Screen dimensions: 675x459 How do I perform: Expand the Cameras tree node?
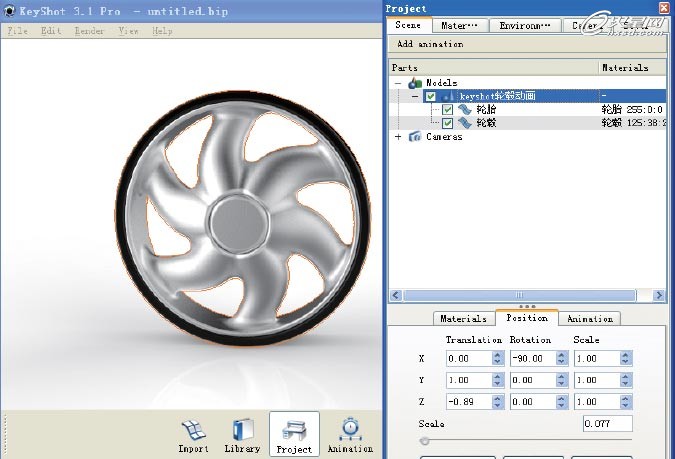[x=400, y=137]
